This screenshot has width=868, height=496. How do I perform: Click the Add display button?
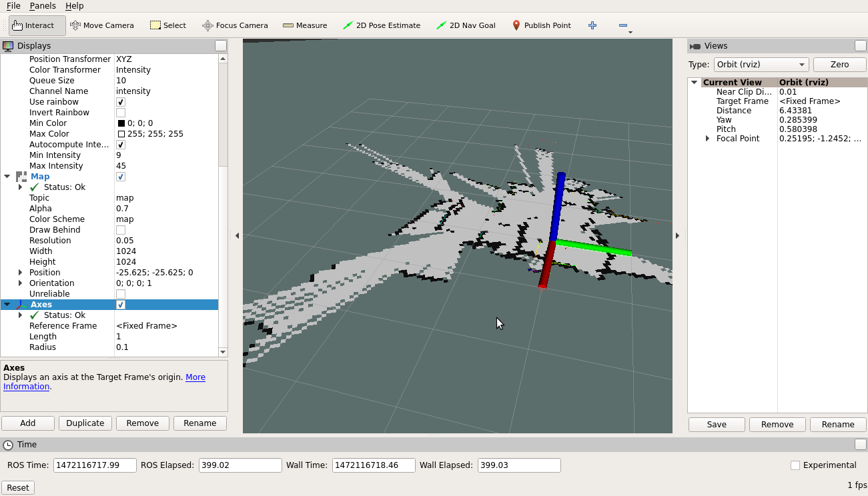click(x=28, y=423)
